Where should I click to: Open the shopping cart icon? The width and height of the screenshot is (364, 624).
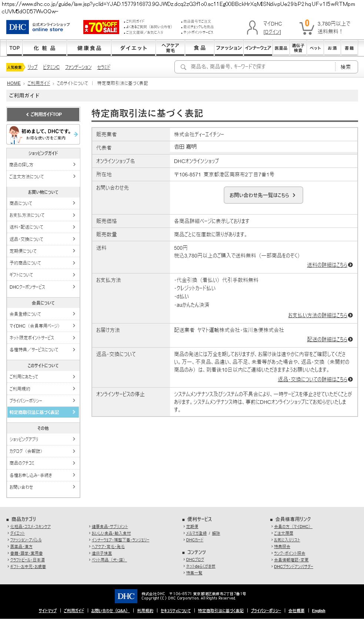(x=306, y=27)
